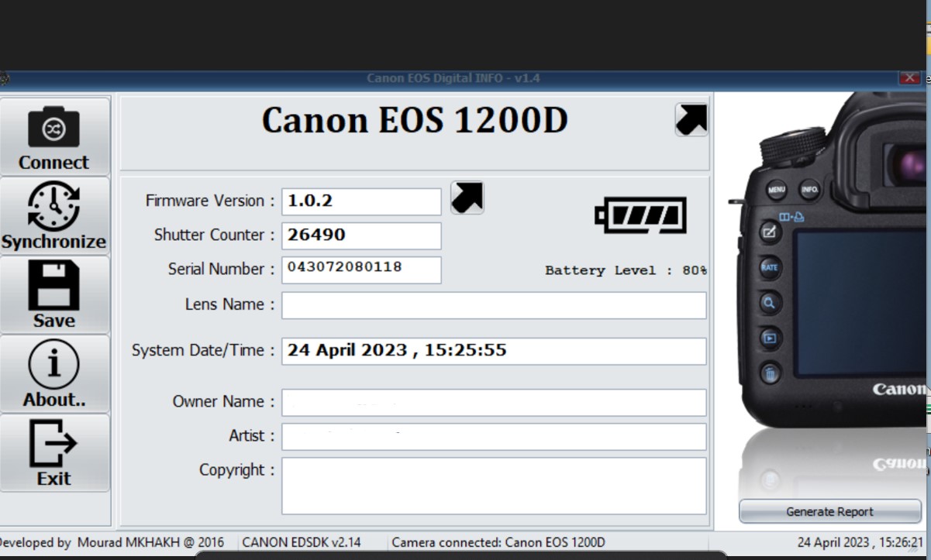Close the Canon EOS Digital INFO window
The height and width of the screenshot is (560, 931).
tap(909, 77)
